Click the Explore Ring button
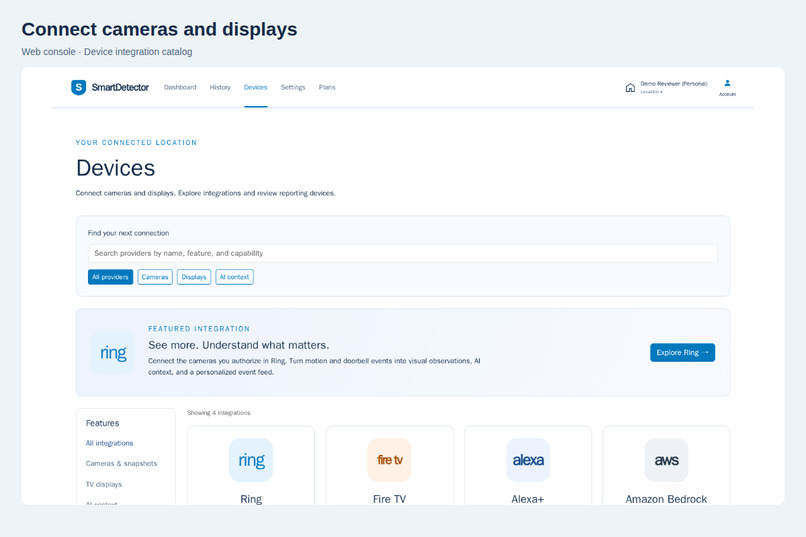Viewport: 806px width, 537px height. coord(682,353)
